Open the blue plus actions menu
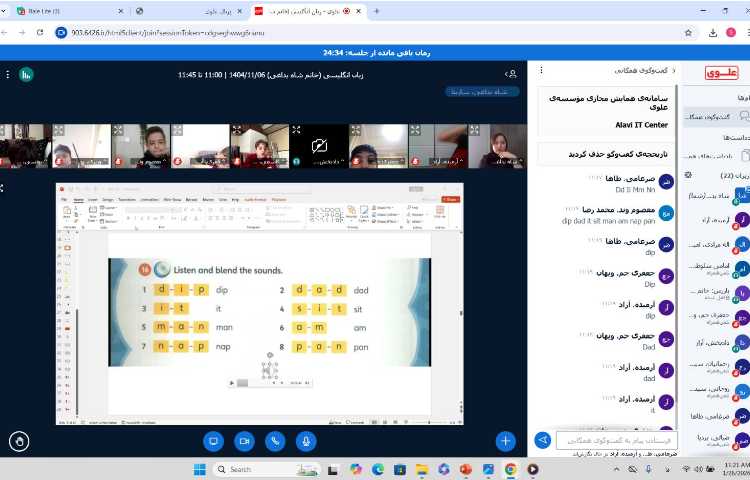The image size is (750, 480). click(x=506, y=441)
